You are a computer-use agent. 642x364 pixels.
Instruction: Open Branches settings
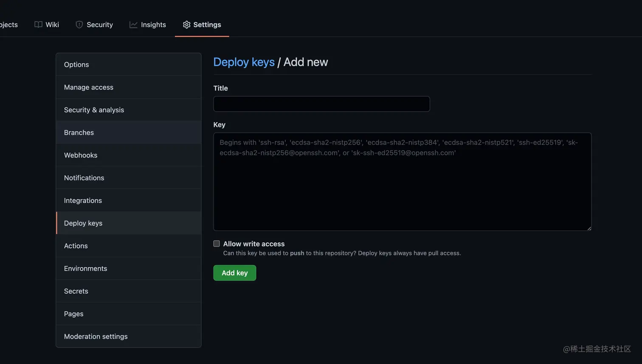click(129, 132)
